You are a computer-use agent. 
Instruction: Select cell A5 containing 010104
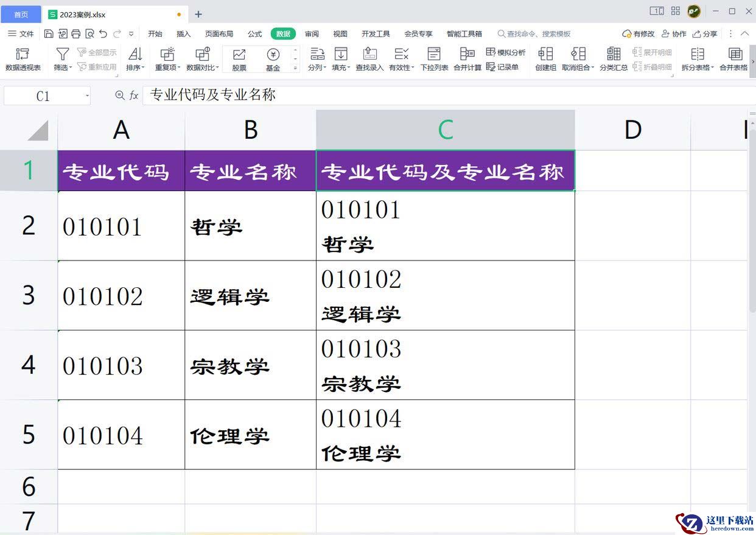coord(121,435)
